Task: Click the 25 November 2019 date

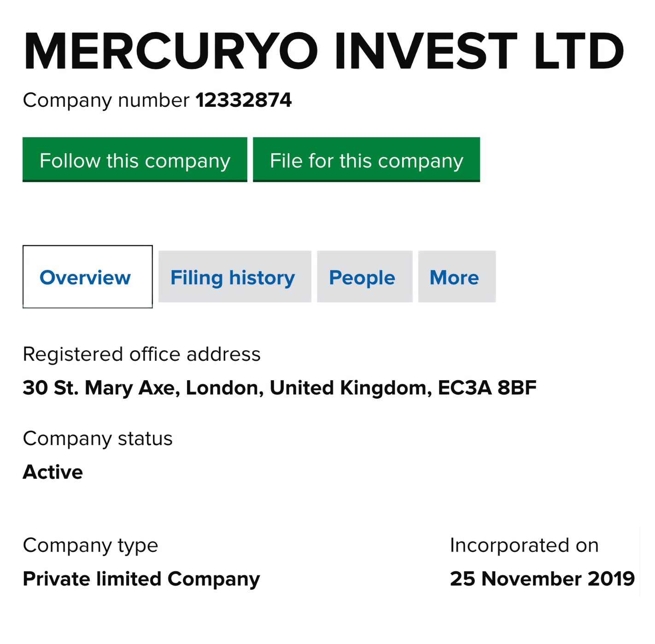Action: point(542,579)
